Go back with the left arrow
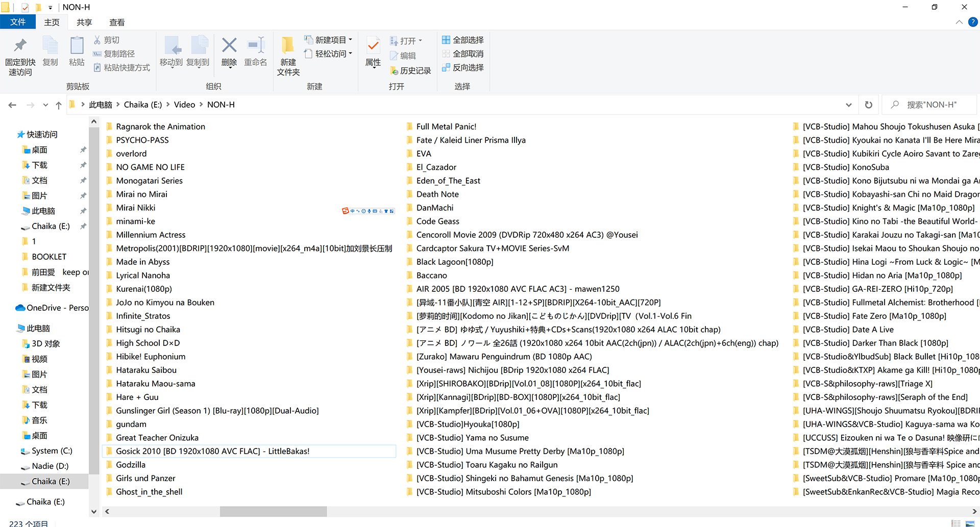 tap(12, 105)
